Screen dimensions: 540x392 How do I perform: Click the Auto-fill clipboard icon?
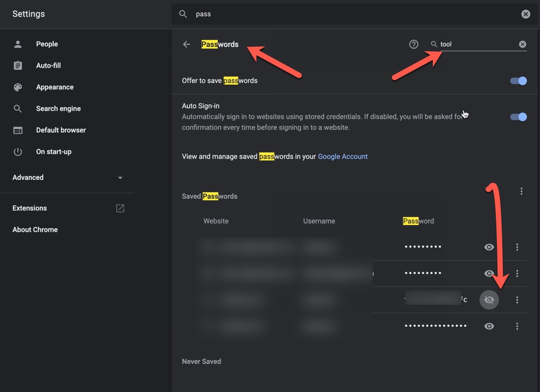[x=18, y=65]
